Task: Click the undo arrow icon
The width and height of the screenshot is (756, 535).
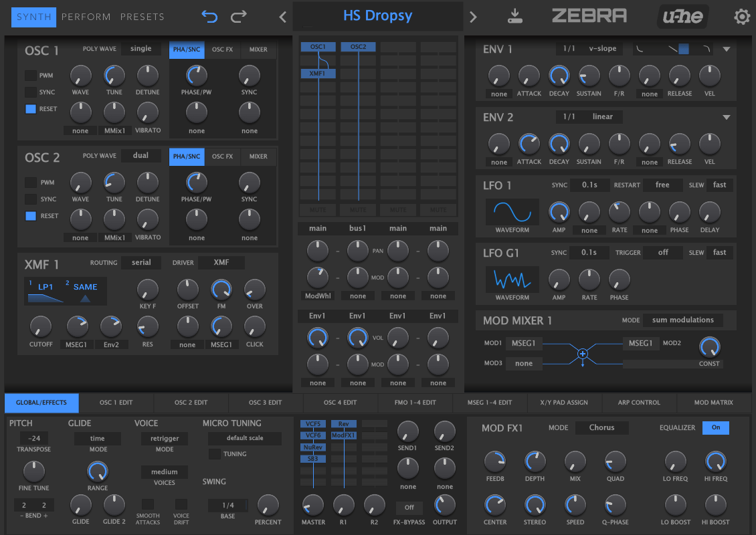Action: 209,17
